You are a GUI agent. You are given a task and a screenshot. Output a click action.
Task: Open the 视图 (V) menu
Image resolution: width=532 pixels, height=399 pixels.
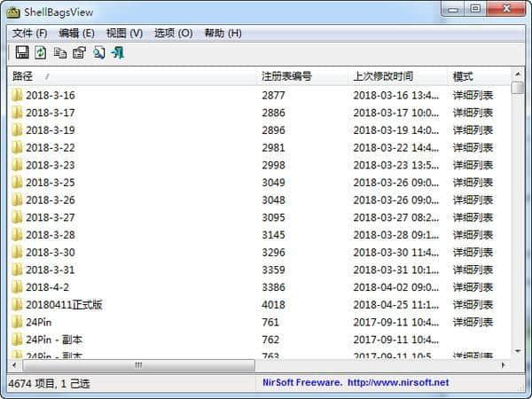124,34
